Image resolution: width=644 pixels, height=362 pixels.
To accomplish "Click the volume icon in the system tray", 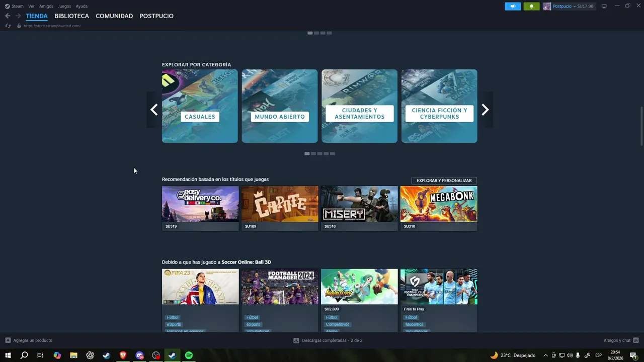I will tap(570, 355).
